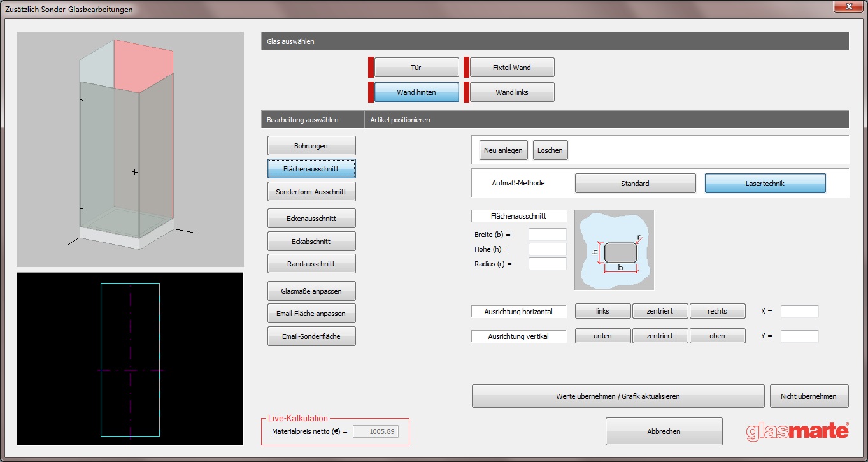
Task: Click Neu anlegen to create cutout
Action: pyautogui.click(x=503, y=150)
